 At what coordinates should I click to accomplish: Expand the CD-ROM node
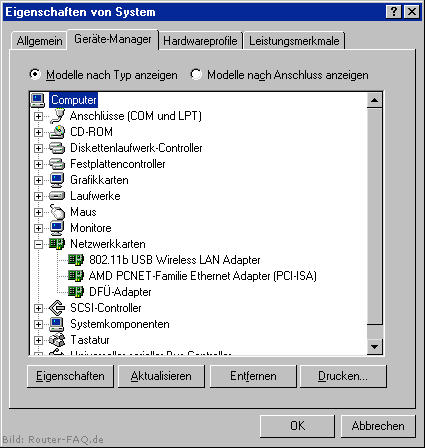coord(38,132)
